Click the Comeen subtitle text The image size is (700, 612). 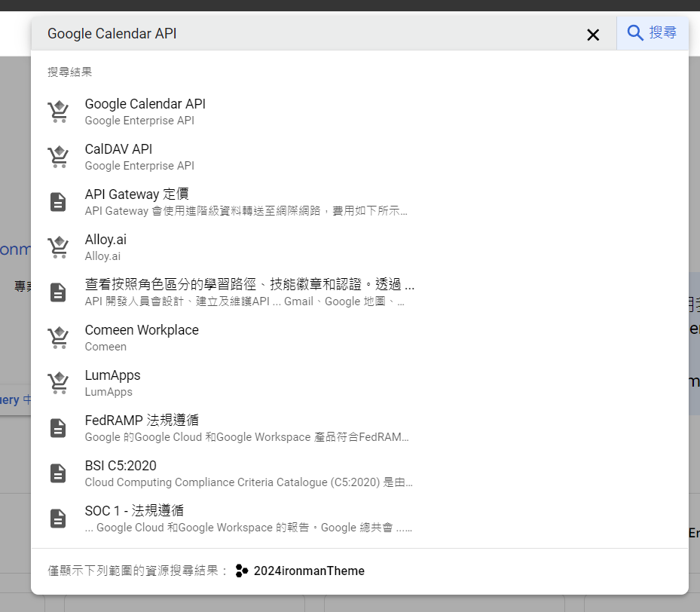tap(105, 347)
